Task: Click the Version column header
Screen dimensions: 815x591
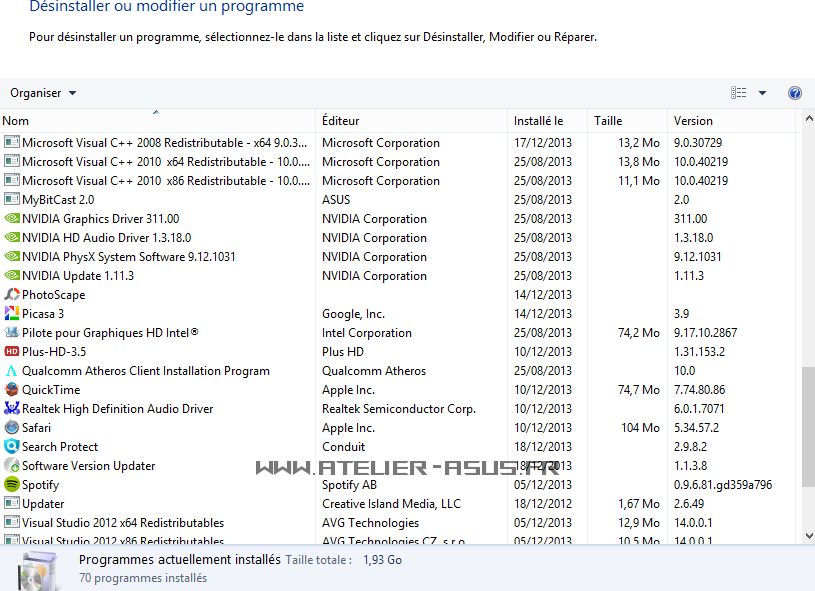Action: [693, 121]
